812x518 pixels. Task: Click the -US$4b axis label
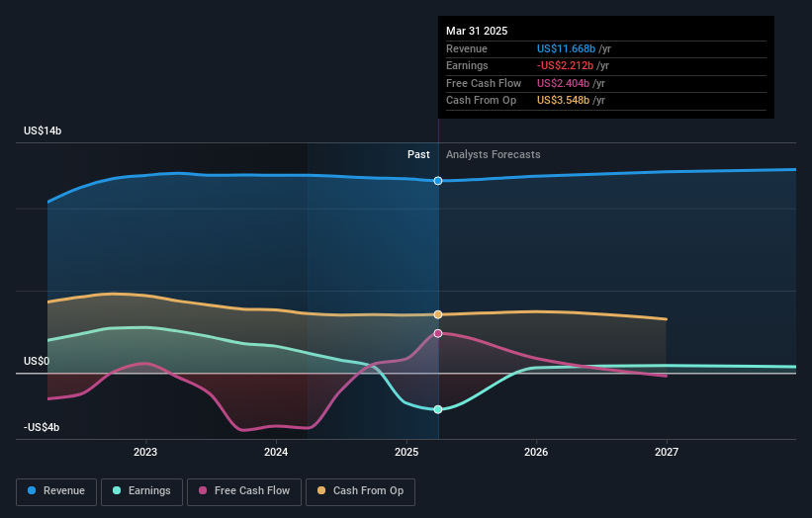point(42,427)
